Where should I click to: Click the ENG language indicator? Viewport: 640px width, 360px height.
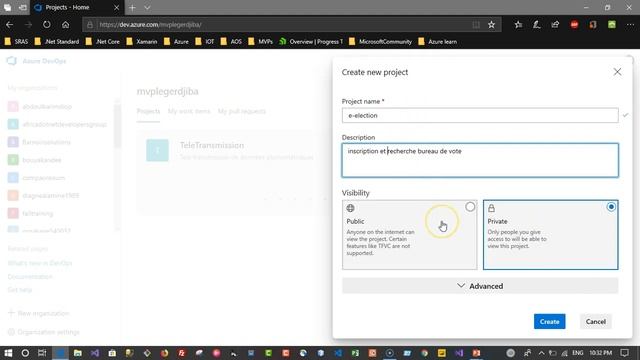pos(578,353)
